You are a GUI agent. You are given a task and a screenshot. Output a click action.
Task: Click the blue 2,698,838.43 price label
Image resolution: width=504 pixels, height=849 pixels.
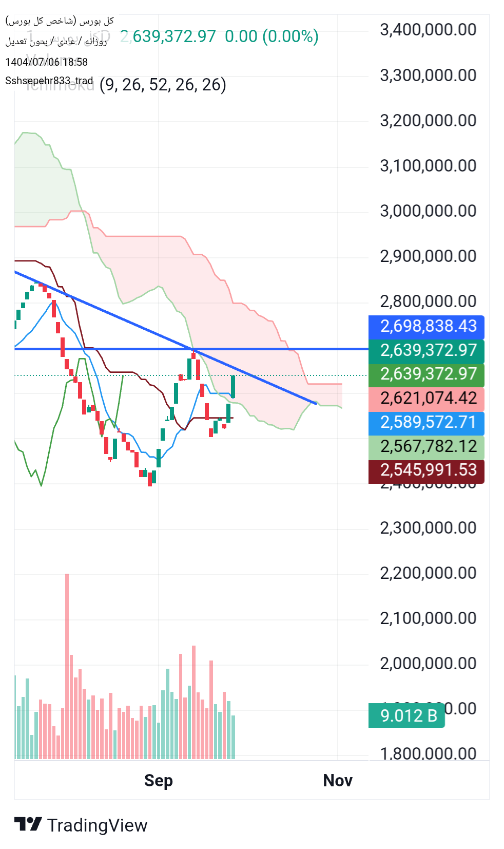(427, 327)
